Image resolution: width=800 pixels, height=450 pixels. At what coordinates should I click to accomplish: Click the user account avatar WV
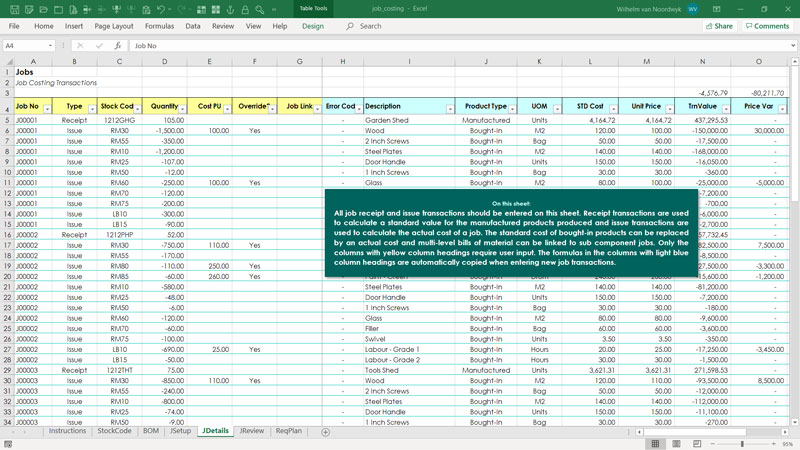tap(692, 9)
